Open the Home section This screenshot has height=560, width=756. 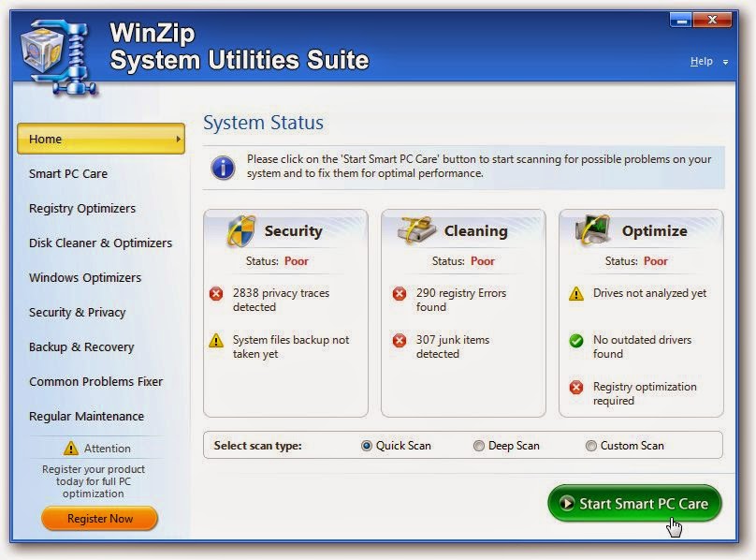point(101,139)
